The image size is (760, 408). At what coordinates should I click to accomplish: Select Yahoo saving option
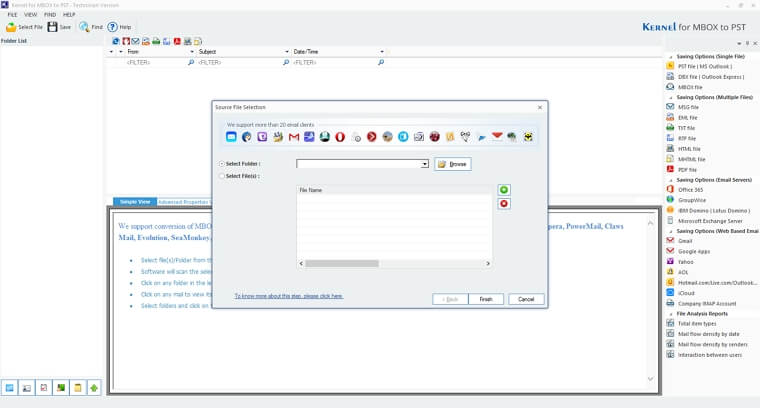680,262
